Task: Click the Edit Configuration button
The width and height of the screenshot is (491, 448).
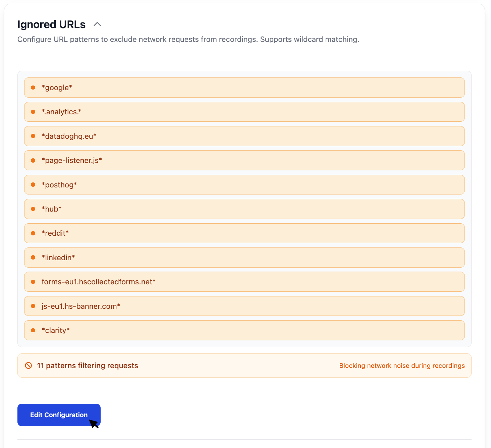Action: (x=59, y=415)
